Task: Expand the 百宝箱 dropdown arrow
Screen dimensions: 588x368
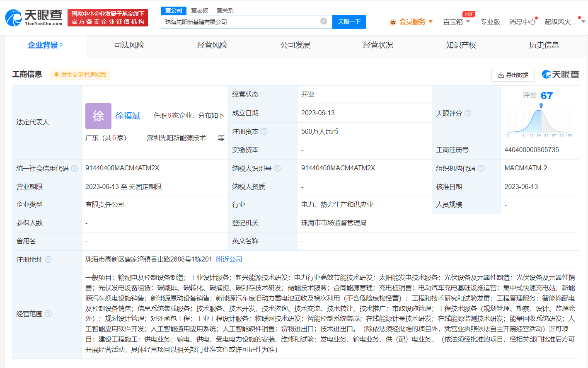Action: 468,22
